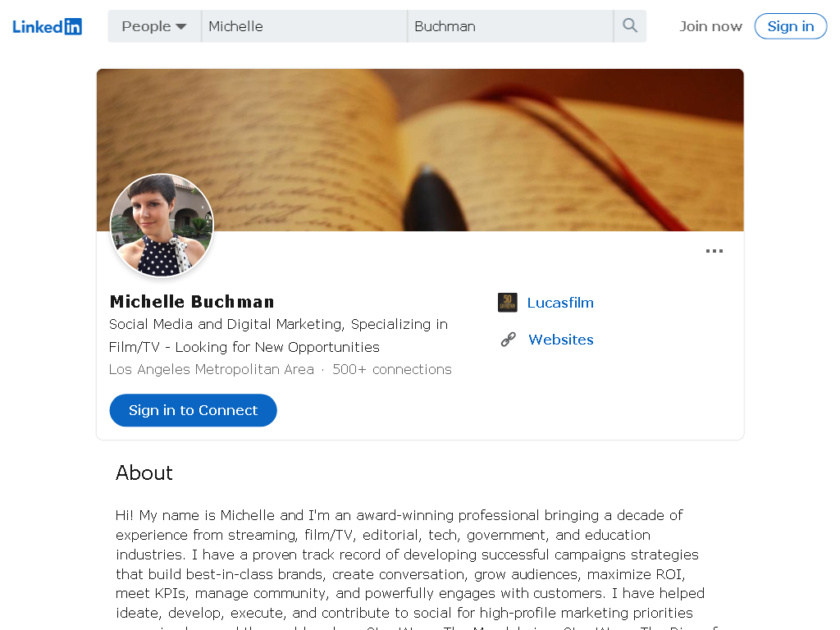Open the Join now link
Screen dimensions: 840x630
[710, 26]
